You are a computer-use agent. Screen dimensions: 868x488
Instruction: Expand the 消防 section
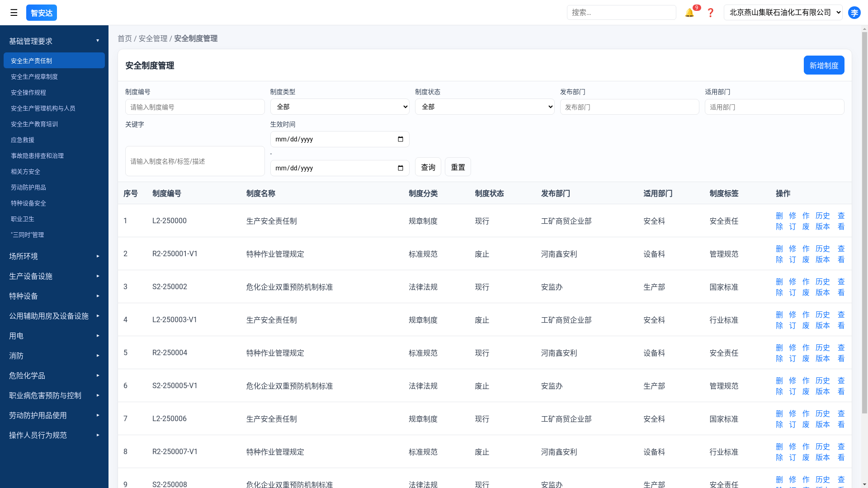point(54,356)
